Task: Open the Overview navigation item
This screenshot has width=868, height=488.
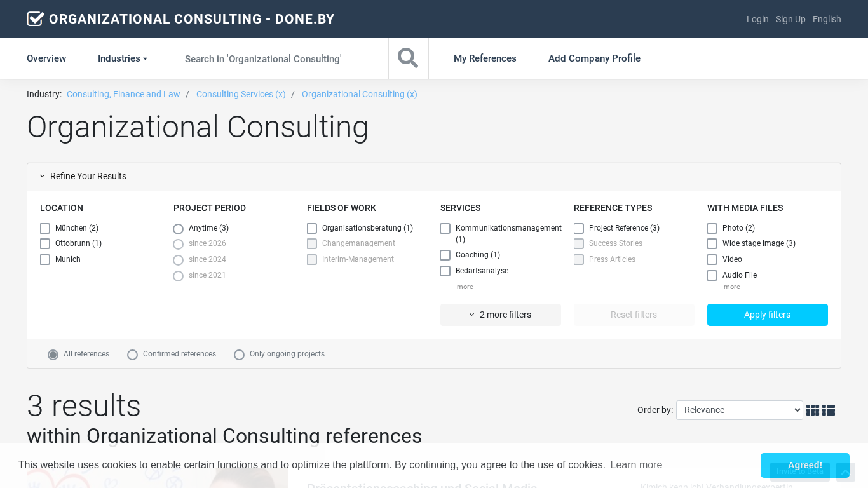Action: pyautogui.click(x=46, y=58)
